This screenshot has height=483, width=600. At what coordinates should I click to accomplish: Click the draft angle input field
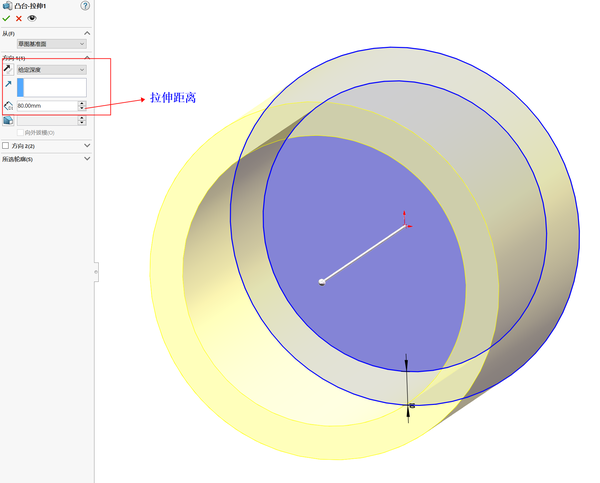click(x=47, y=121)
